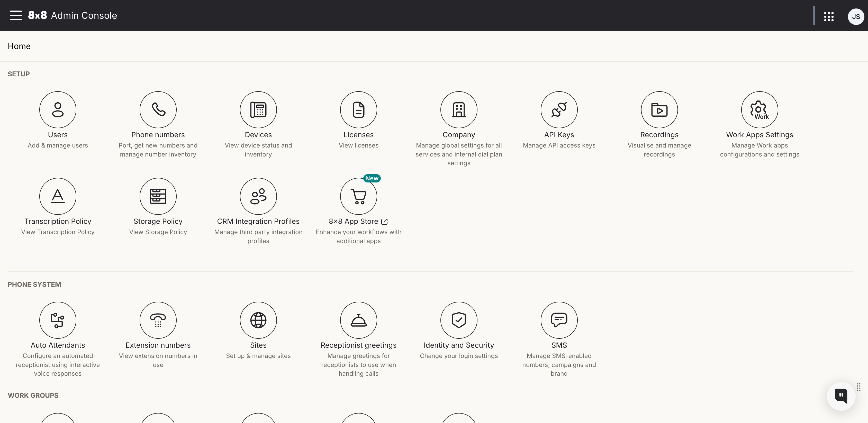This screenshot has height=423, width=868.
Task: Click the Devices label
Action: (258, 135)
